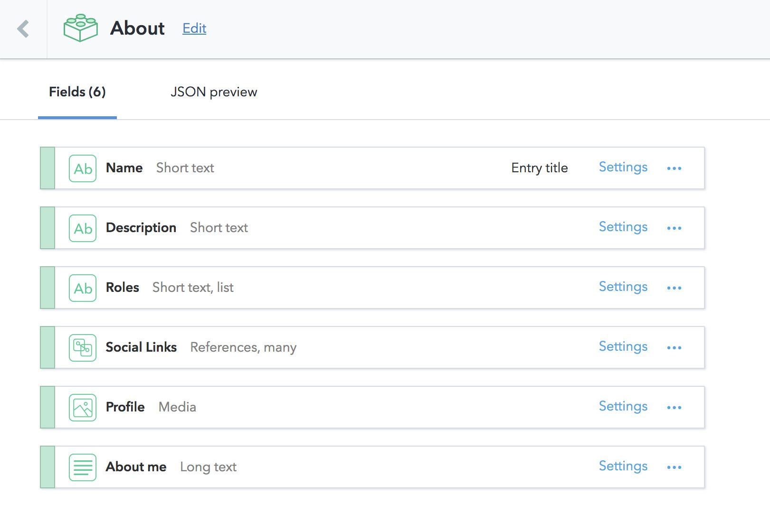770x532 pixels.
Task: Grab the green drag handle of Name field
Action: pos(48,168)
